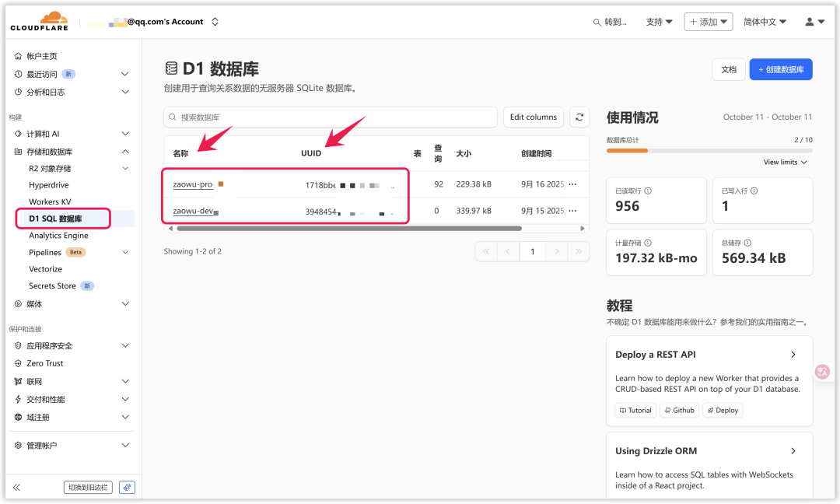This screenshot has height=504, width=840.
Task: Expand 媒体 sidebar section
Action: tap(124, 304)
